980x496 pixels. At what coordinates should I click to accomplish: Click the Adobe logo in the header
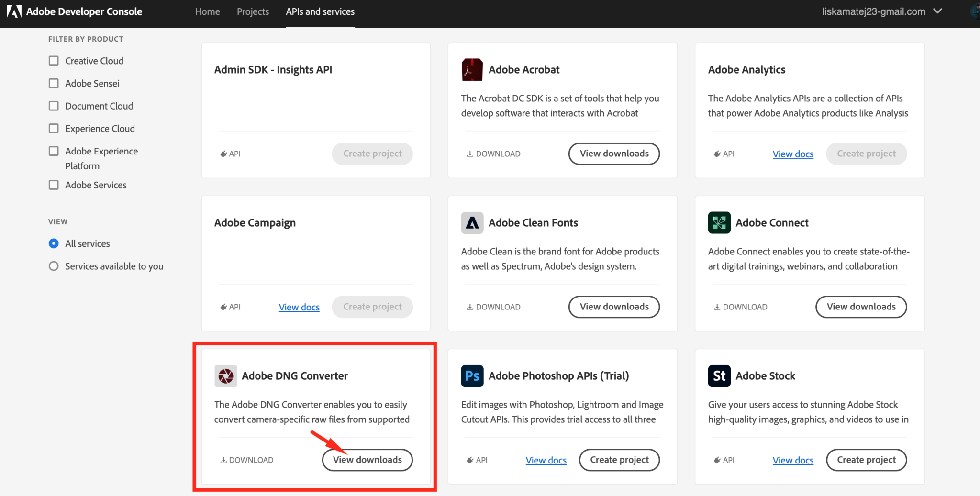pos(14,11)
